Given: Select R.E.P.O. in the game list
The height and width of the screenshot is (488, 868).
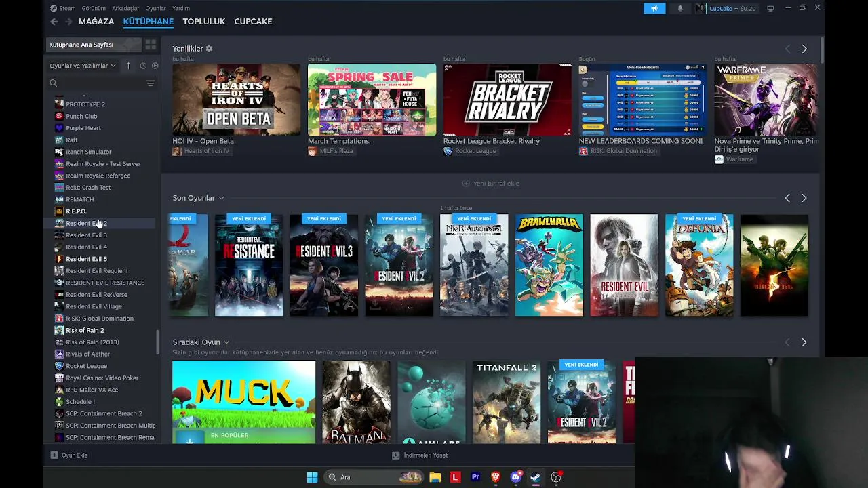Looking at the screenshot, I should tap(76, 211).
